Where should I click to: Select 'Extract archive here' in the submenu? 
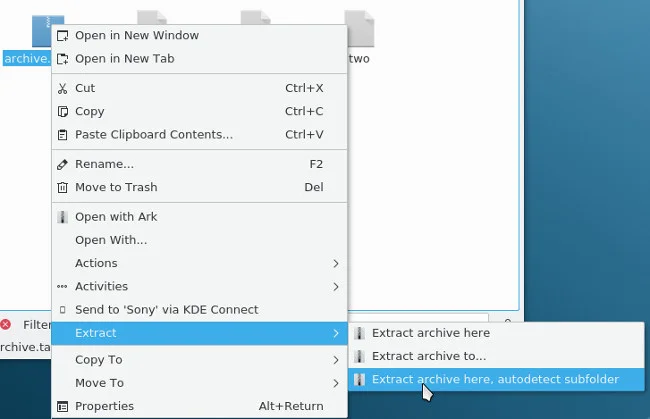(x=430, y=333)
